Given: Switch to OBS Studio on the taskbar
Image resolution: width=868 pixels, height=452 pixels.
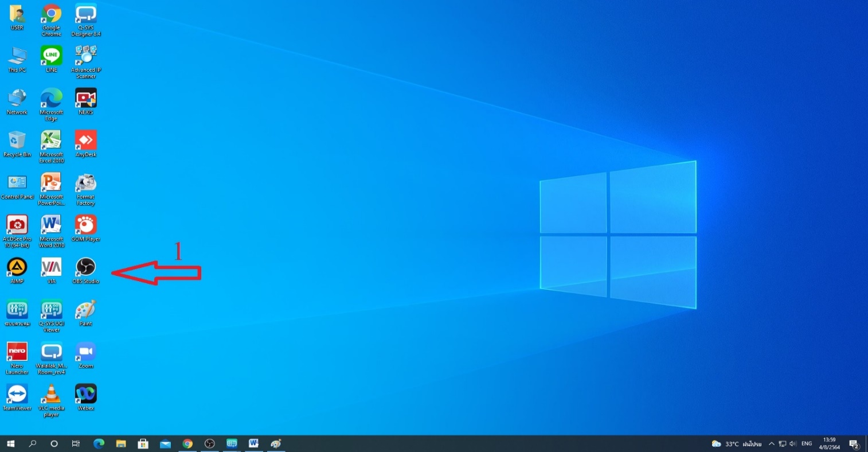Looking at the screenshot, I should tap(210, 443).
